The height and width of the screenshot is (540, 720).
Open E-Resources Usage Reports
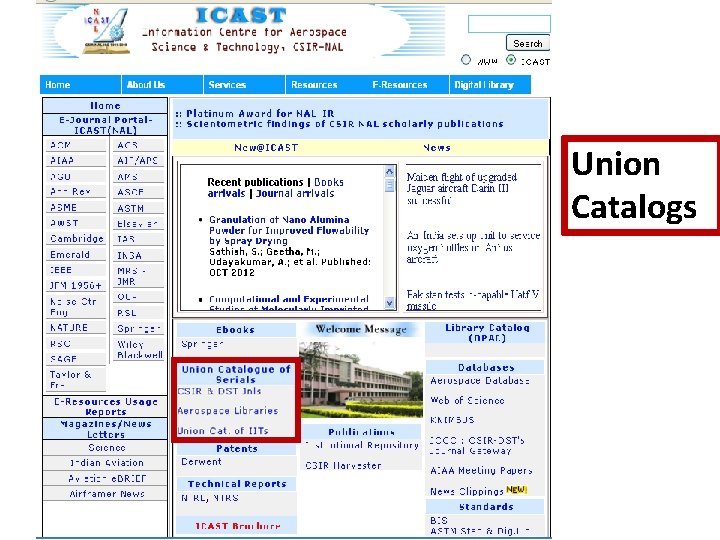tap(106, 406)
